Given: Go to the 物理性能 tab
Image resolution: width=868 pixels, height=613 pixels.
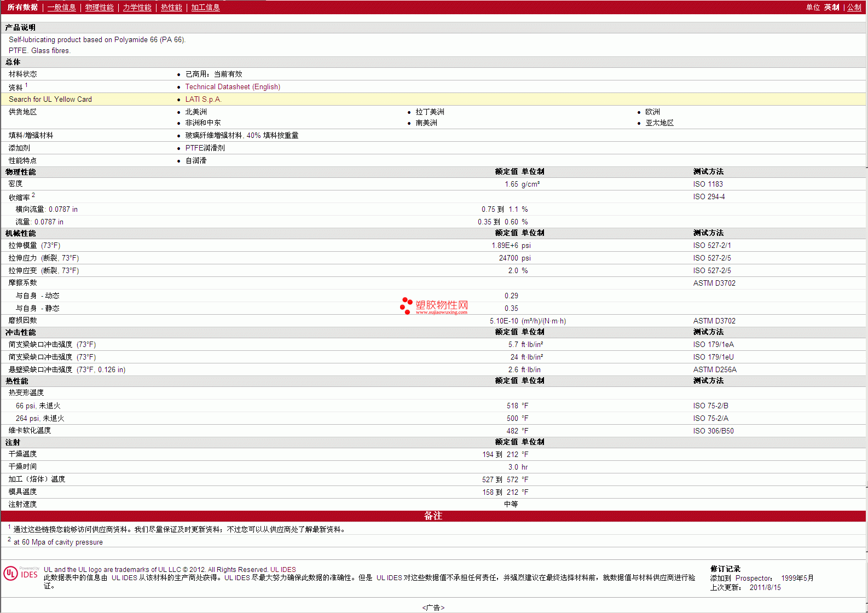Looking at the screenshot, I should coord(99,7).
